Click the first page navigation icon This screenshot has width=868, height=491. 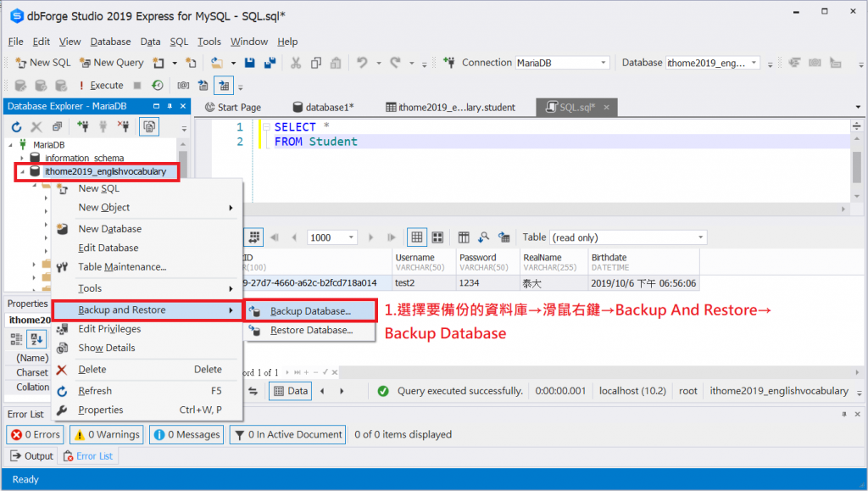275,237
